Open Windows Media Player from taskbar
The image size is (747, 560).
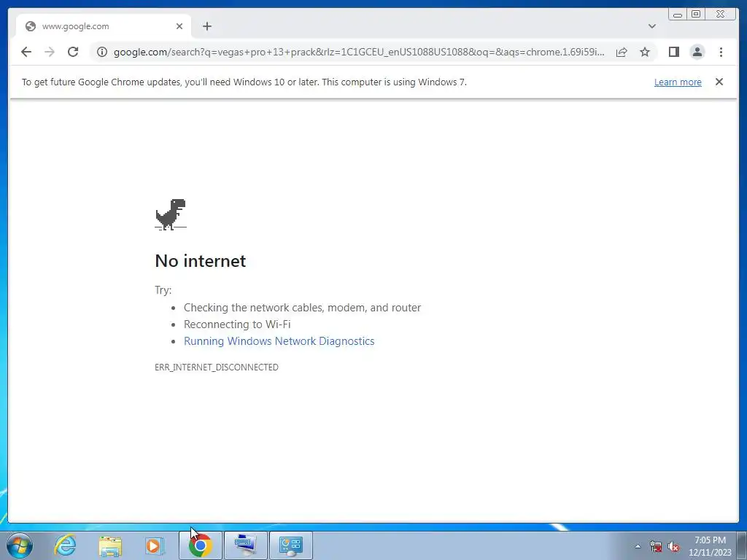[x=155, y=545]
